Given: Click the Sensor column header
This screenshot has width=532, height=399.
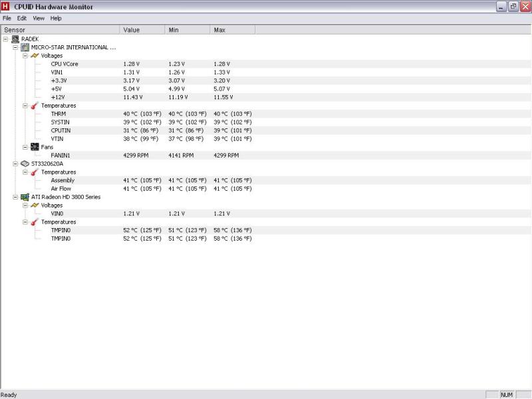Looking at the screenshot, I should pos(61,30).
